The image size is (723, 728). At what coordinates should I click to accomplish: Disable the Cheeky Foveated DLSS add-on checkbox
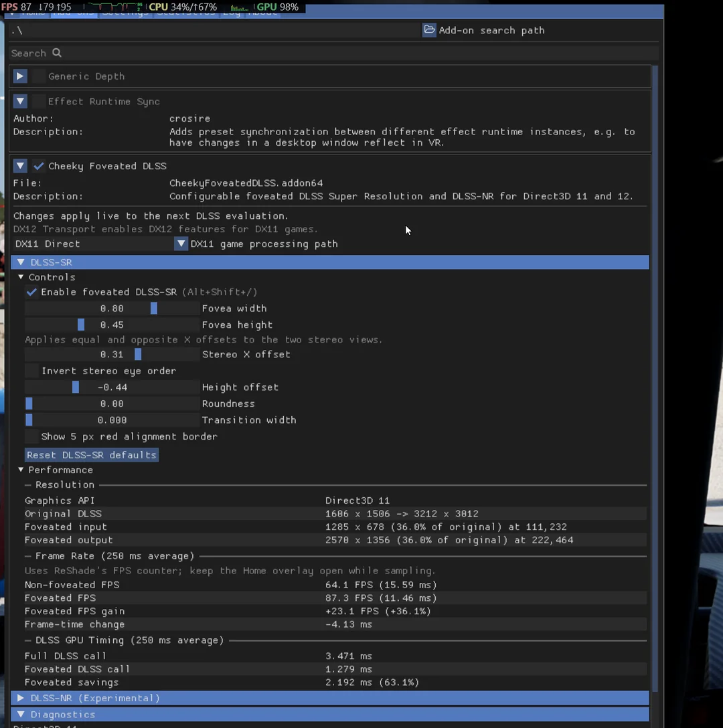(39, 166)
